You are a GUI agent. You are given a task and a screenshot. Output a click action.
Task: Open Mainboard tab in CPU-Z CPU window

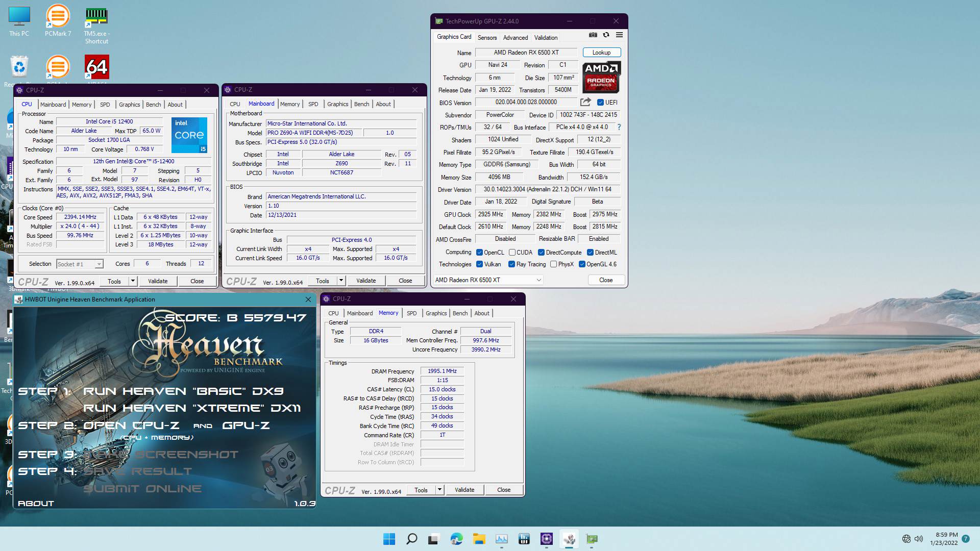[53, 105]
